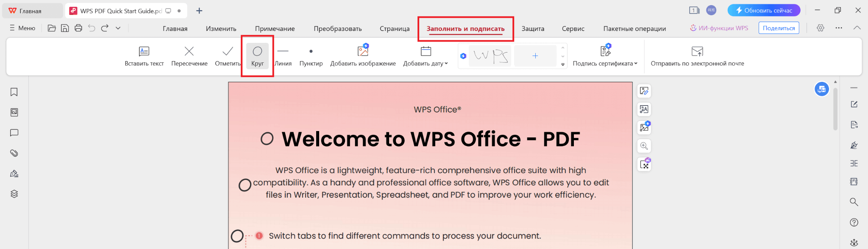Add a new signature with plus box

coord(535,56)
